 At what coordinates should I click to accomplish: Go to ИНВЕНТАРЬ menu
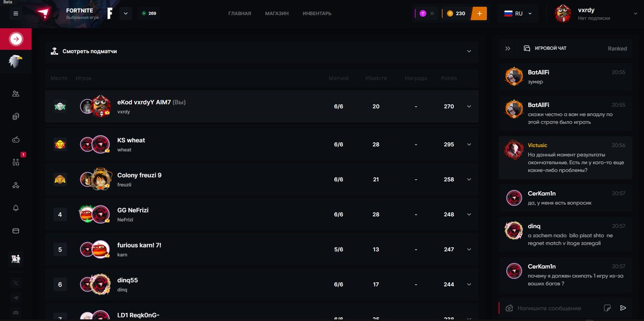(317, 13)
